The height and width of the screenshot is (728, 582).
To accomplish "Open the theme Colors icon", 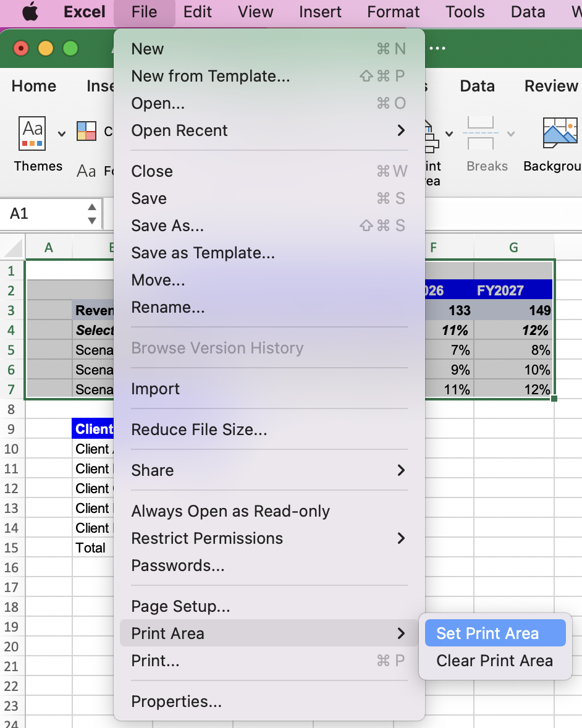I will 86,131.
